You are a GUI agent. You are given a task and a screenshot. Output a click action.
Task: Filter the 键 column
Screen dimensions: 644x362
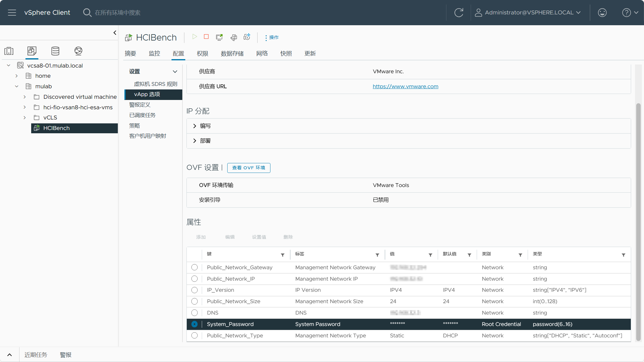(282, 255)
